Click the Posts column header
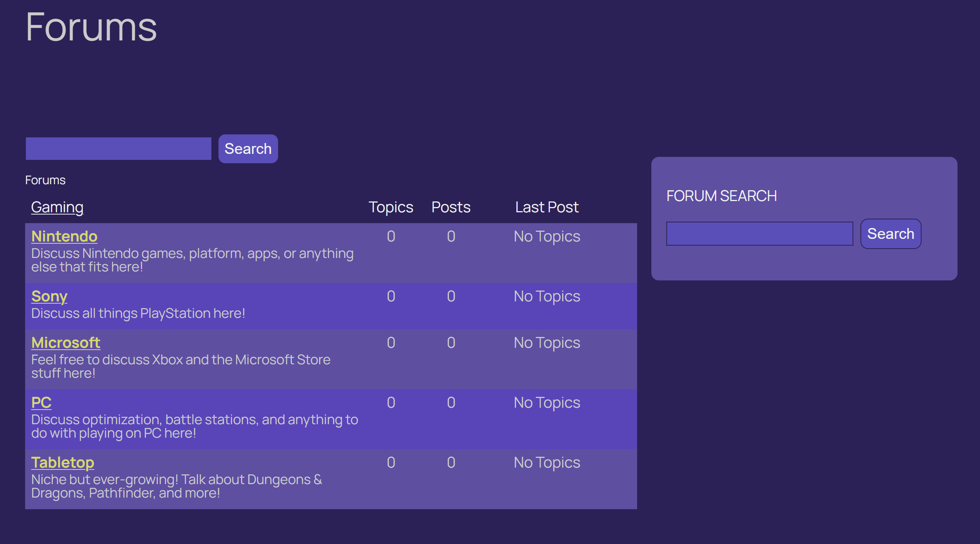 (x=450, y=206)
